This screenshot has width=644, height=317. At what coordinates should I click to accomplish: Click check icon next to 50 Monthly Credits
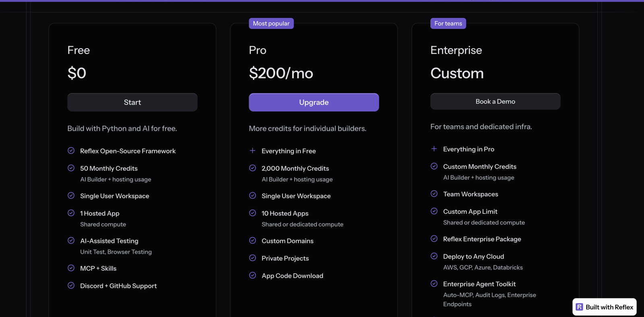pyautogui.click(x=71, y=168)
